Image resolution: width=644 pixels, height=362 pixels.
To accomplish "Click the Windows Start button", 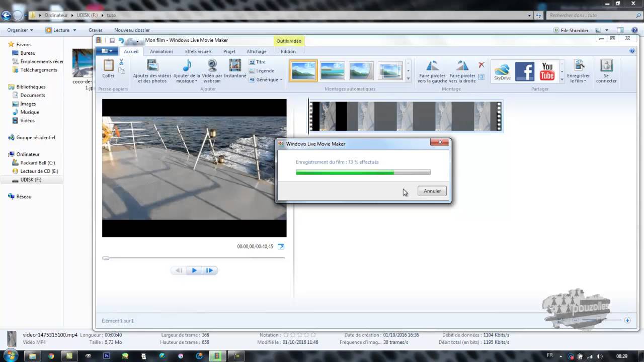I will point(11,356).
